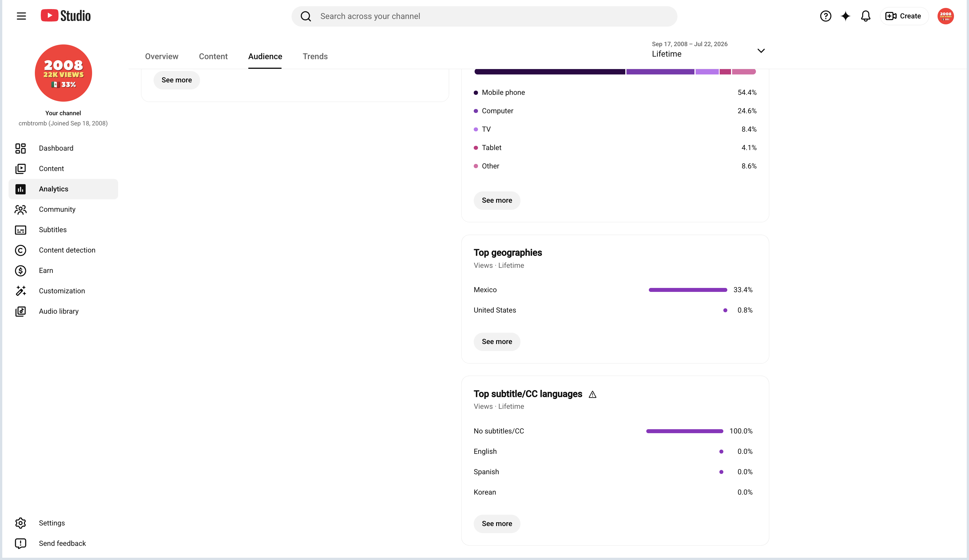Click See more in the left card
The width and height of the screenshot is (969, 560).
[x=177, y=80]
